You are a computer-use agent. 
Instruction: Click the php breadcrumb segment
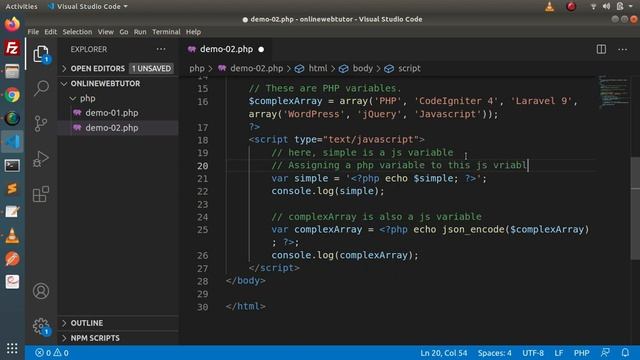(197, 69)
